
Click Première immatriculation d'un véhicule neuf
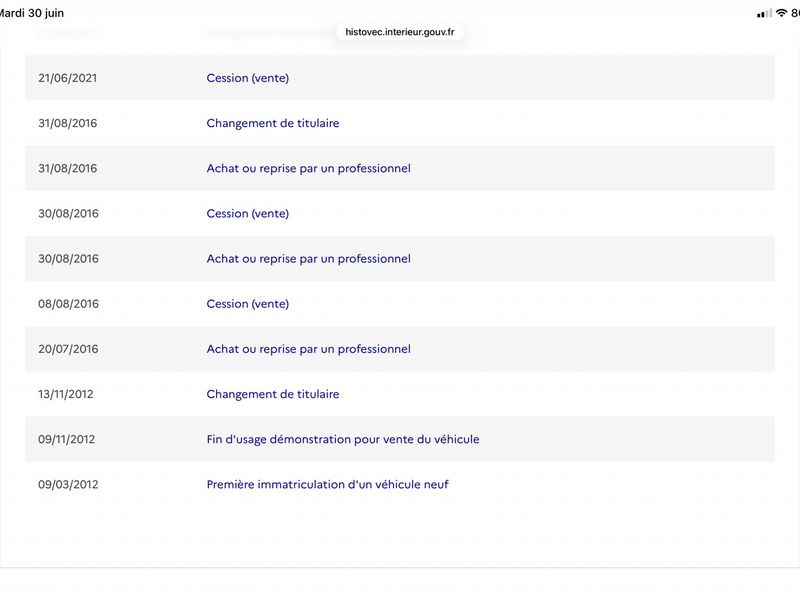pos(328,484)
